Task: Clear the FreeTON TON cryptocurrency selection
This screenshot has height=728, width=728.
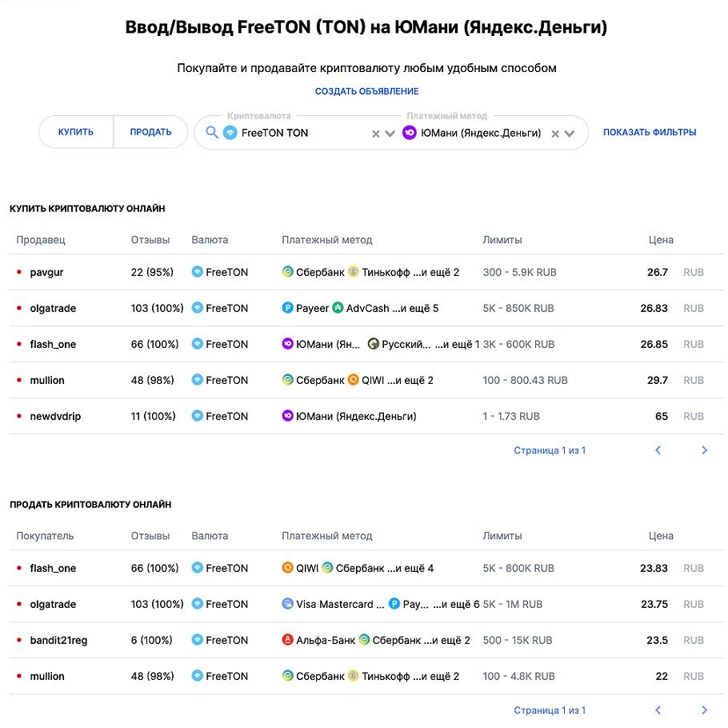Action: (x=376, y=134)
